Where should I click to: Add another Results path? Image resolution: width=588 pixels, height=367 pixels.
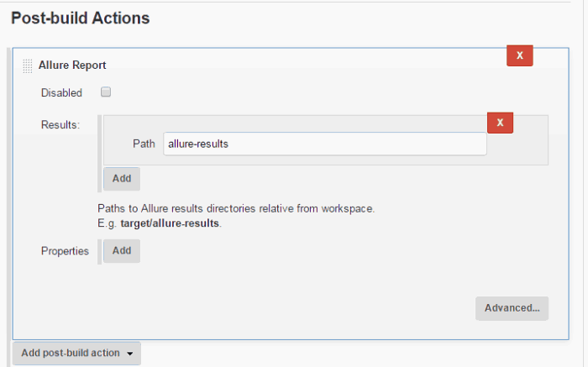point(122,178)
